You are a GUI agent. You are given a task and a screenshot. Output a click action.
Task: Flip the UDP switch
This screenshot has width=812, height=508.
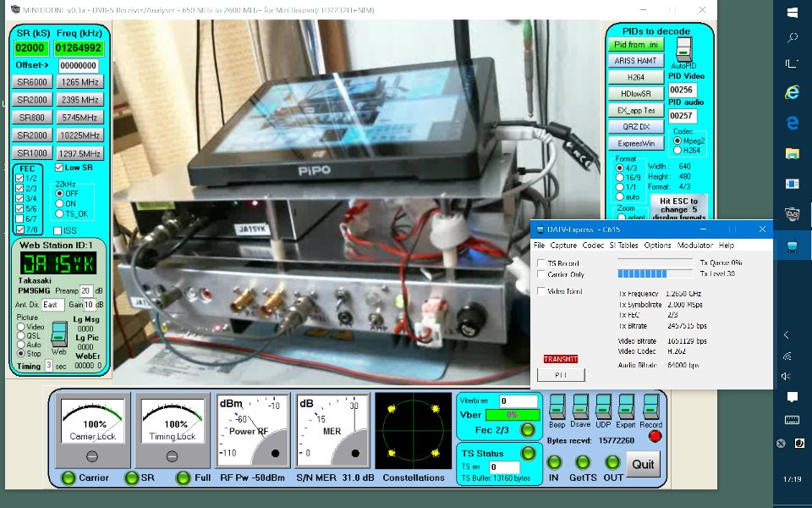pyautogui.click(x=603, y=407)
